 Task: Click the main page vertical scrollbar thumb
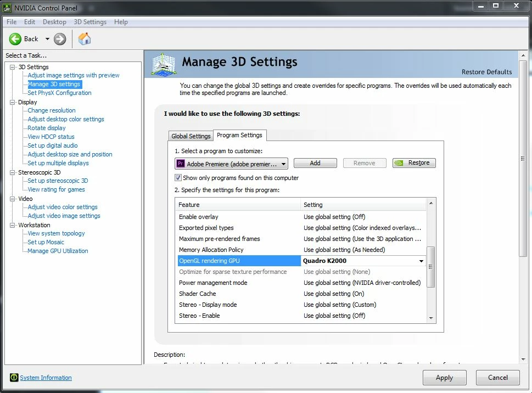523,159
